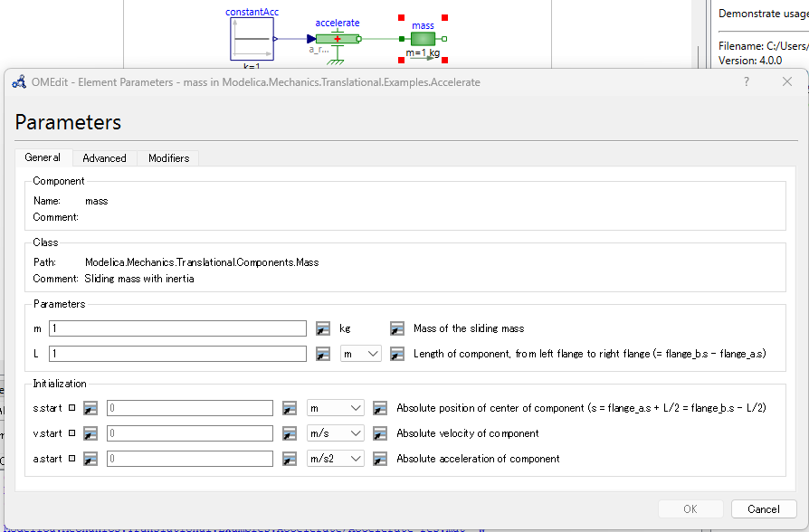Click the icon between s.start field and unit dropdown

(290, 408)
